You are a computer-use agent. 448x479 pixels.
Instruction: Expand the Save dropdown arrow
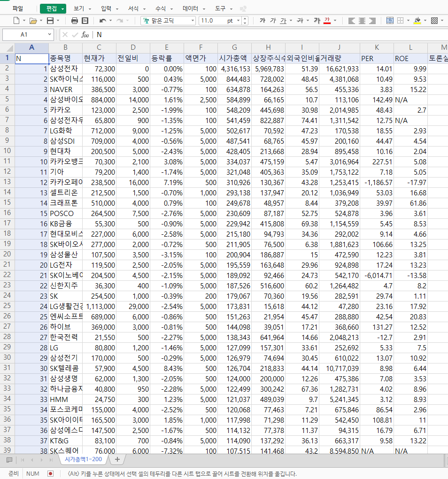58,21
